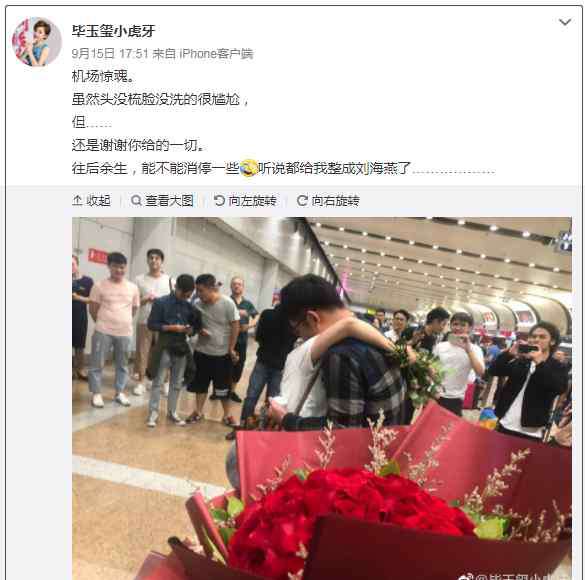Click the rotate-right arrow icon
585x580 pixels.
point(302,201)
